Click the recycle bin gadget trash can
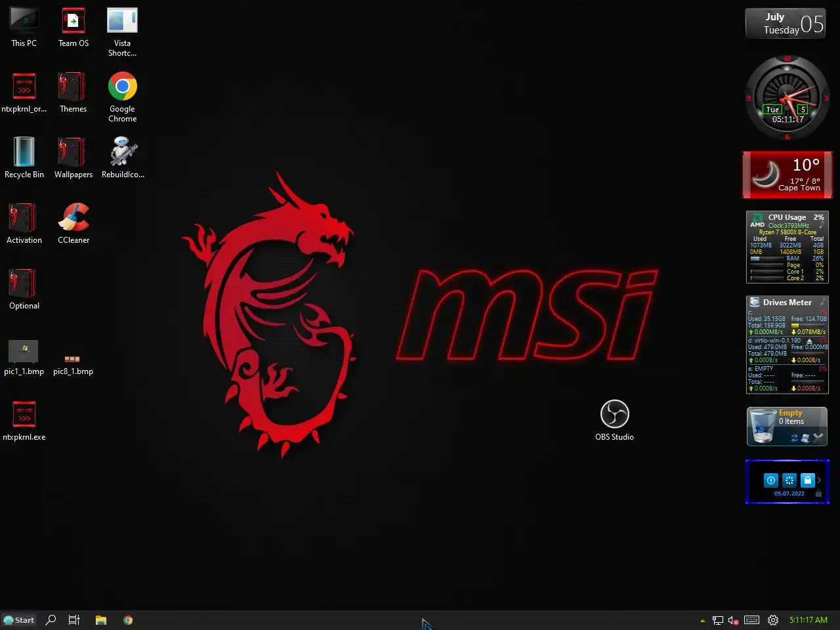840x630 pixels. pyautogui.click(x=762, y=426)
